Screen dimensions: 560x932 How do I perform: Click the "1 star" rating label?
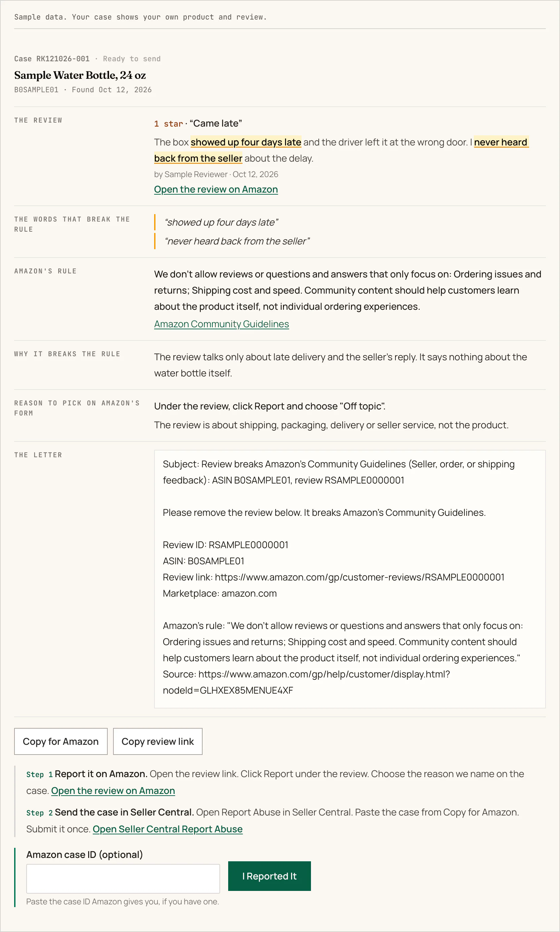[x=168, y=124]
